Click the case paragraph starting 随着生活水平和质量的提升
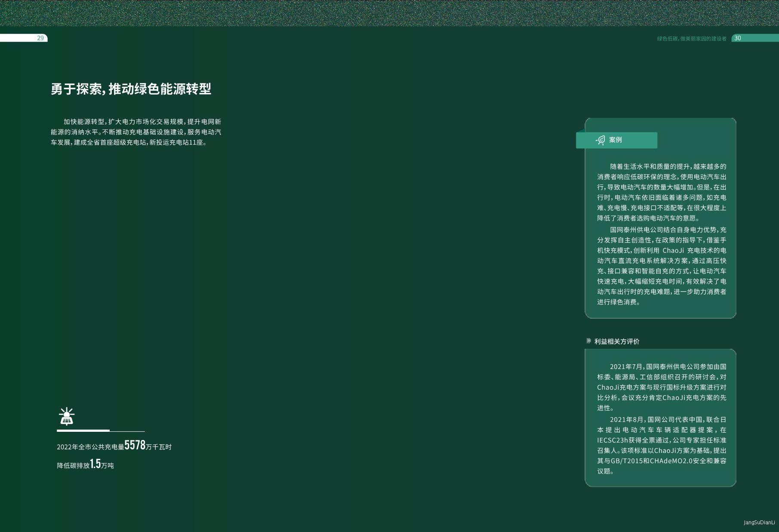This screenshot has width=779, height=532. coord(662,192)
